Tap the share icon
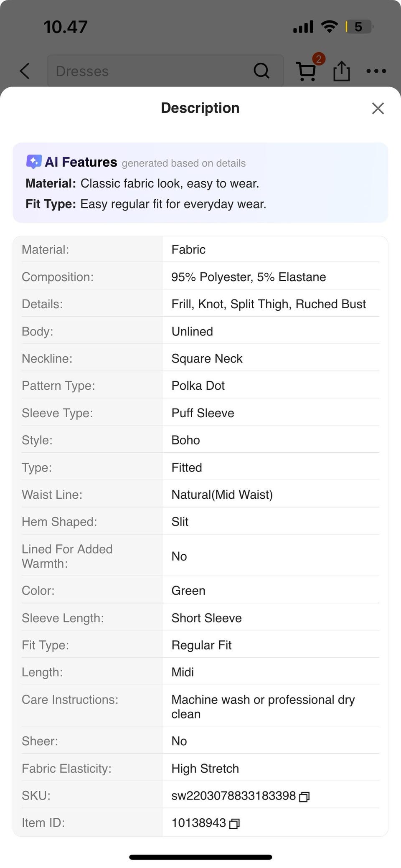The width and height of the screenshot is (401, 868). click(341, 71)
